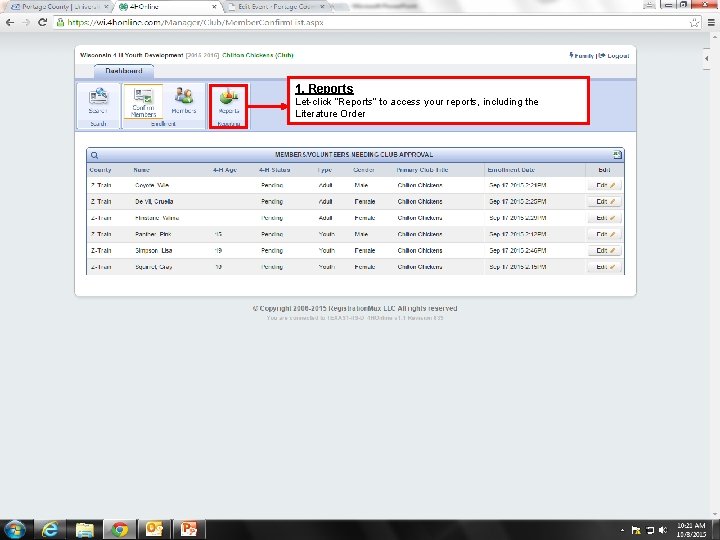Switch to the 4HOnline browser tab

point(166,6)
